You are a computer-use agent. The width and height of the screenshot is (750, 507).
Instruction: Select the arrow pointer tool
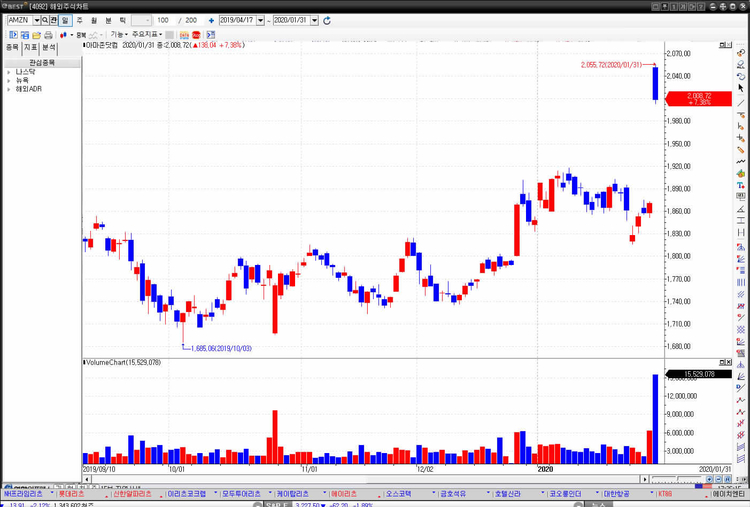741,88
